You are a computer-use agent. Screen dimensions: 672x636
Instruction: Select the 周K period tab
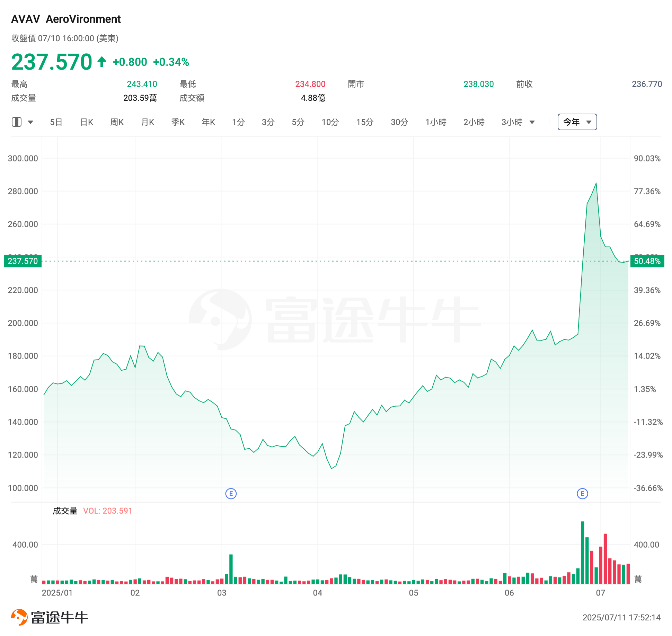[117, 122]
